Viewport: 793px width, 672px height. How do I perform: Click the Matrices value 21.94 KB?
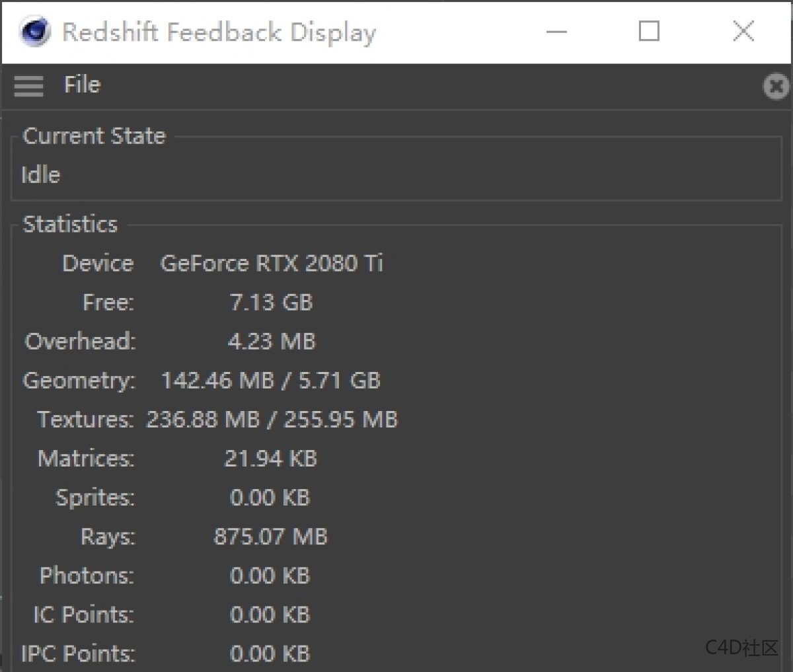[270, 458]
